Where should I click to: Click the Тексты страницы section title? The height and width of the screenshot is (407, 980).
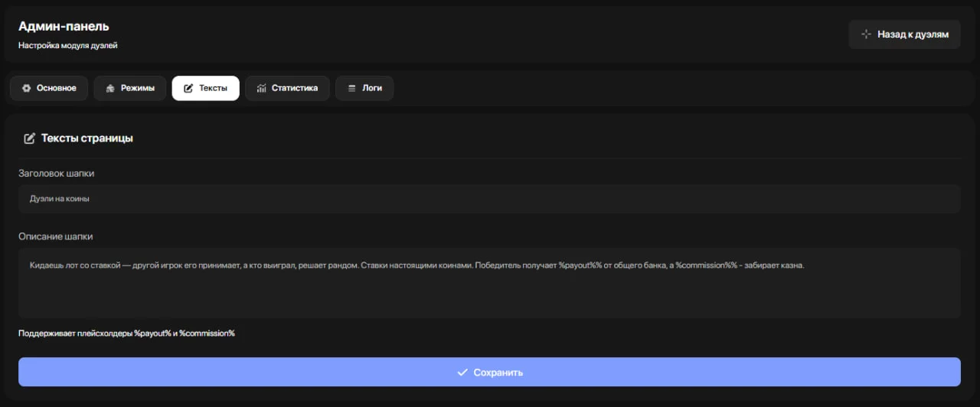click(87, 138)
